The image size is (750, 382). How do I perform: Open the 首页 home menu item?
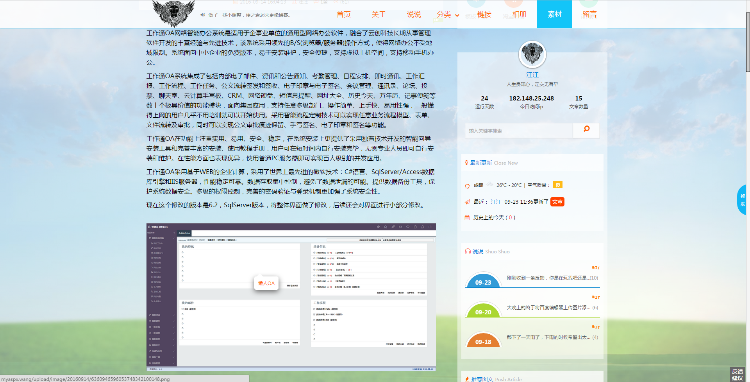click(343, 14)
